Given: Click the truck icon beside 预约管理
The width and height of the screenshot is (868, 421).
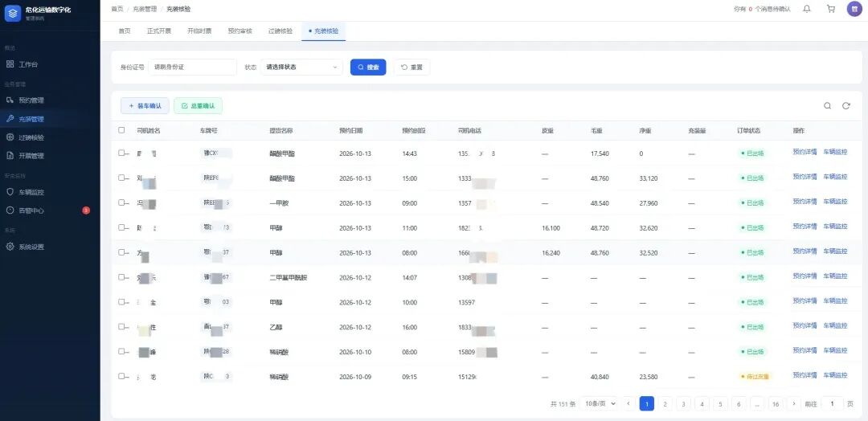Looking at the screenshot, I should coord(10,100).
